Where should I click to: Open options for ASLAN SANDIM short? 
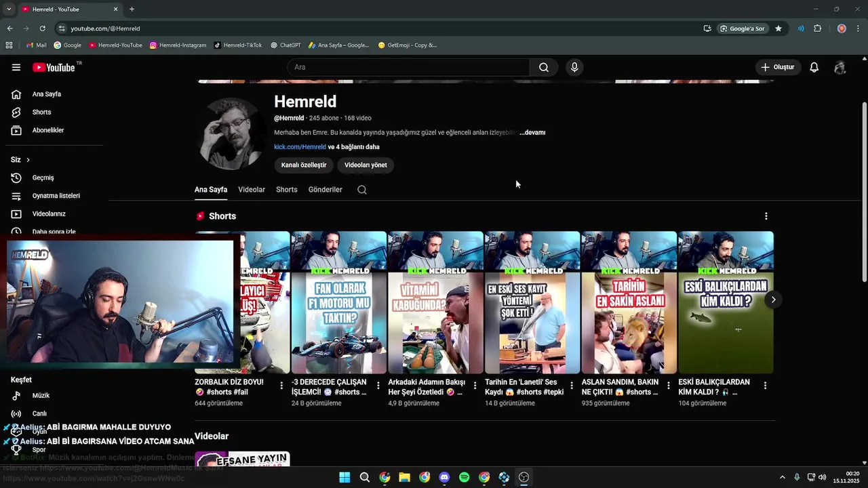coord(669,385)
